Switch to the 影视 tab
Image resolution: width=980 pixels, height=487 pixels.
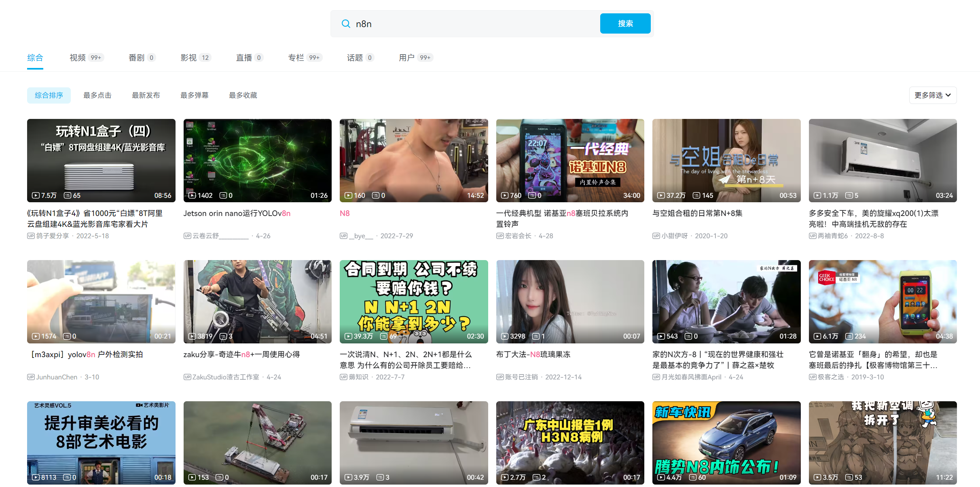tap(189, 57)
